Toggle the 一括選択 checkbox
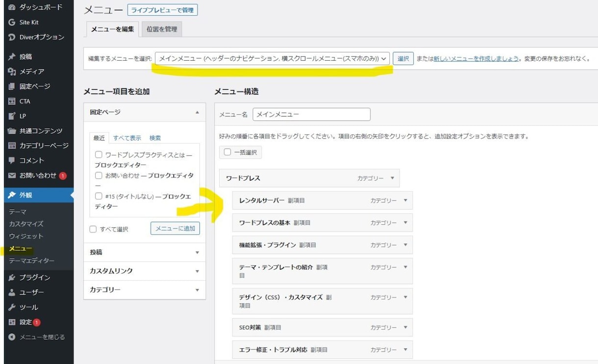 (227, 152)
